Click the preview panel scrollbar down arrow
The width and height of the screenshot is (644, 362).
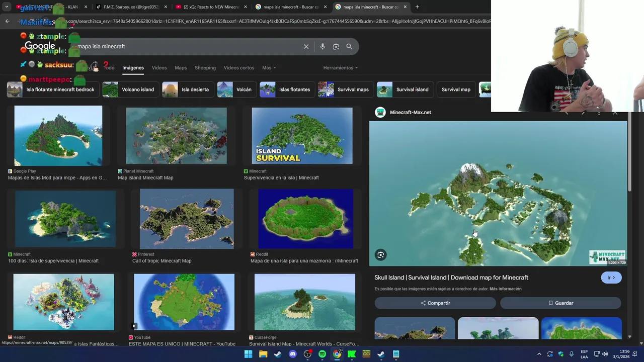click(629, 337)
